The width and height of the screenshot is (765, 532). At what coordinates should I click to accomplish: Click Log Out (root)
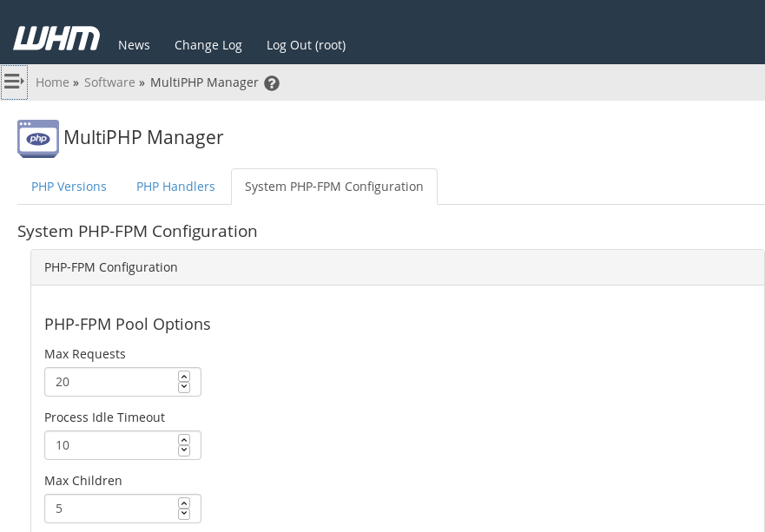[x=306, y=45]
